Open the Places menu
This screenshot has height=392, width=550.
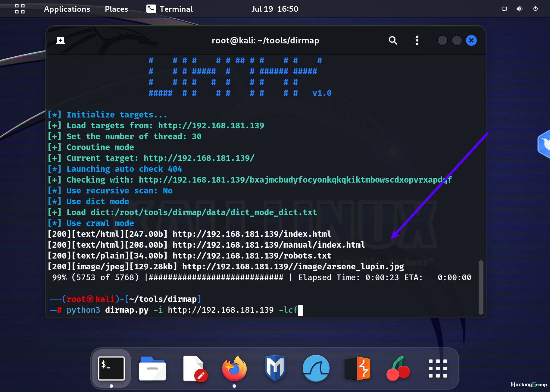pyautogui.click(x=116, y=9)
